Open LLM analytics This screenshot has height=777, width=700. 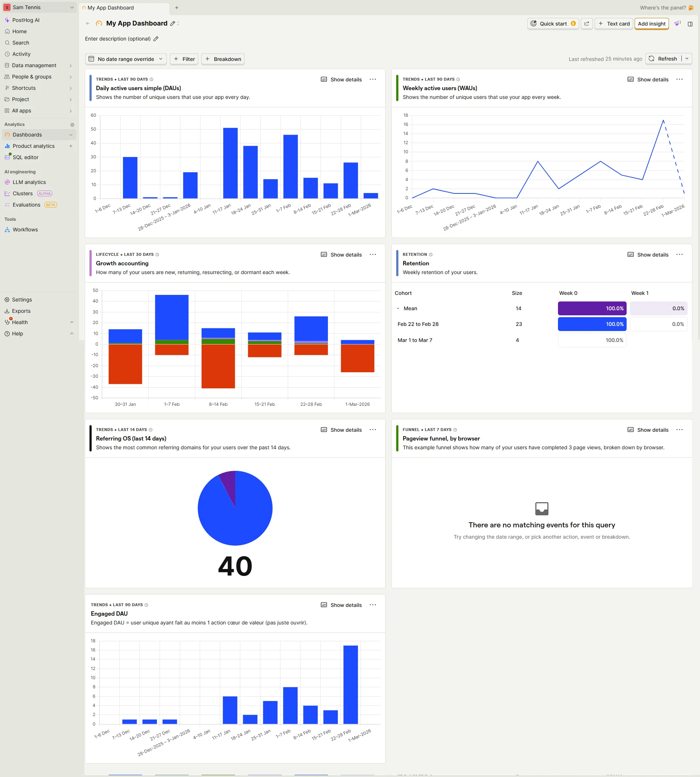click(30, 182)
